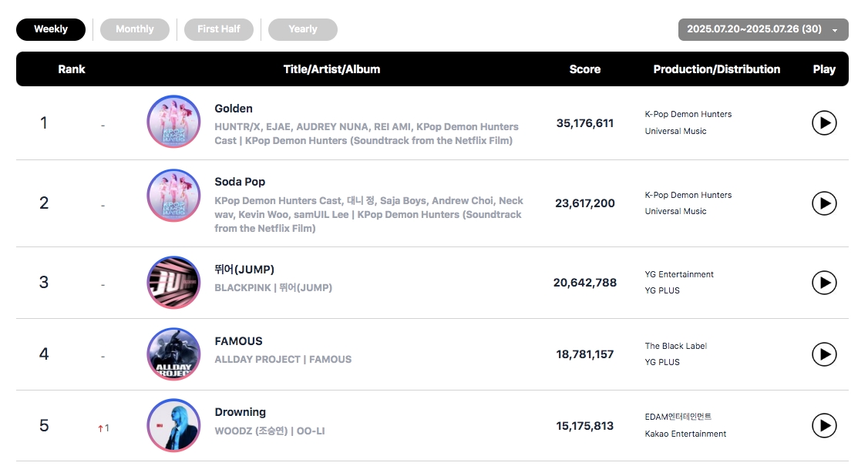Click the Title/Artist/Album column header

tap(331, 69)
